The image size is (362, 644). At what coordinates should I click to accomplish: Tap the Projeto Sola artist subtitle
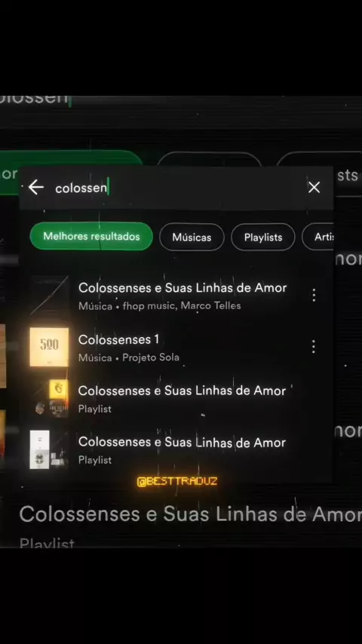151,357
